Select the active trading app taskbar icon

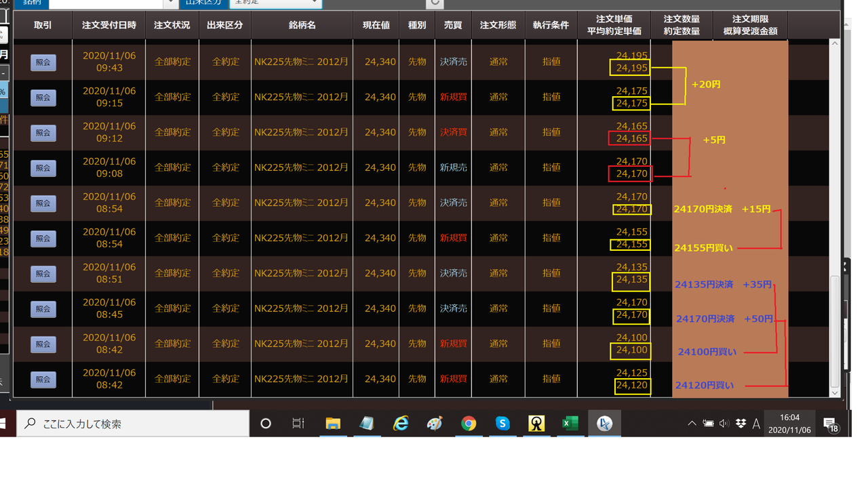(604, 424)
